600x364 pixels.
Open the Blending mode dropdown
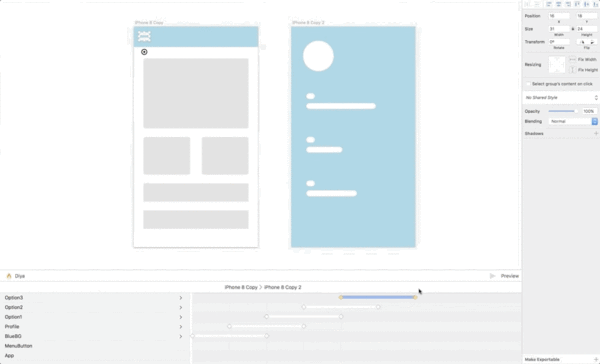(573, 121)
